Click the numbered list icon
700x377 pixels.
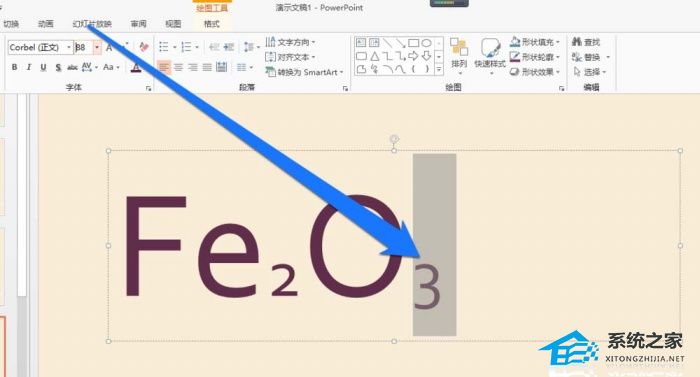coord(186,47)
